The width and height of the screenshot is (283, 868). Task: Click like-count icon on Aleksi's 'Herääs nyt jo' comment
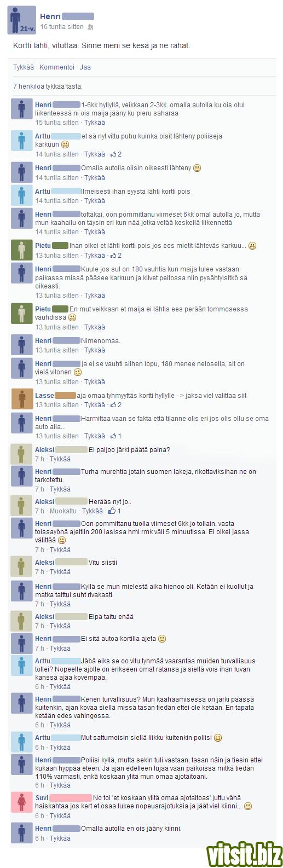pos(112,511)
